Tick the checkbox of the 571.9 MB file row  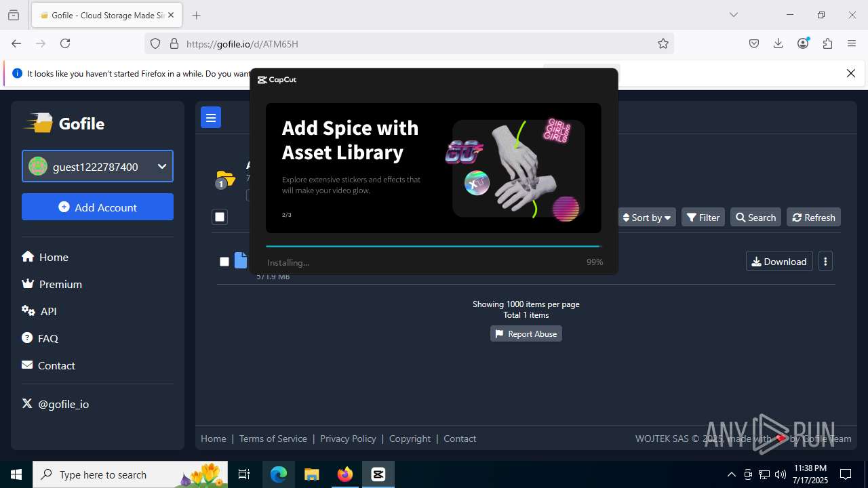[x=224, y=262]
